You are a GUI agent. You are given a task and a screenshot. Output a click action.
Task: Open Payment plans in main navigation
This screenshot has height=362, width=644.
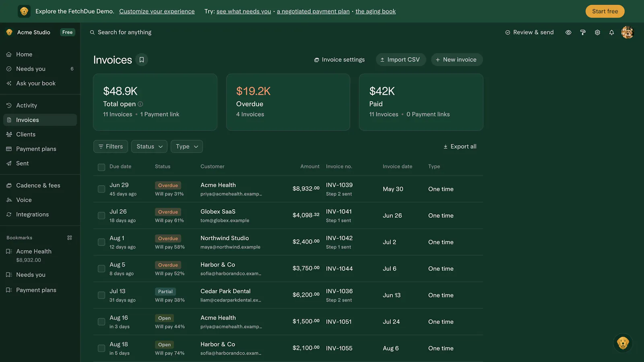(x=40, y=149)
